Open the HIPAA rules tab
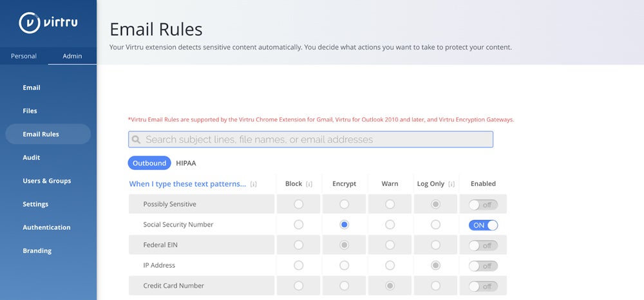 pyautogui.click(x=186, y=164)
